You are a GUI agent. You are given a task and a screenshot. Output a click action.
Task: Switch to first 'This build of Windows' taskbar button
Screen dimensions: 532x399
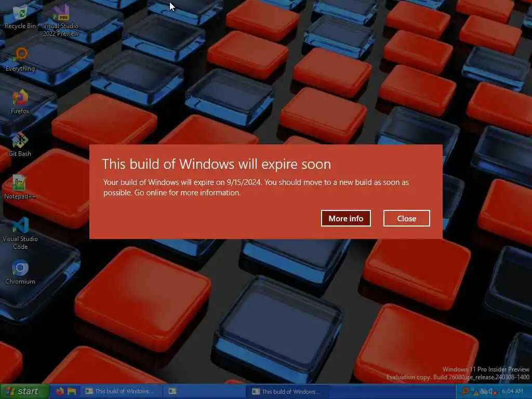122,392
